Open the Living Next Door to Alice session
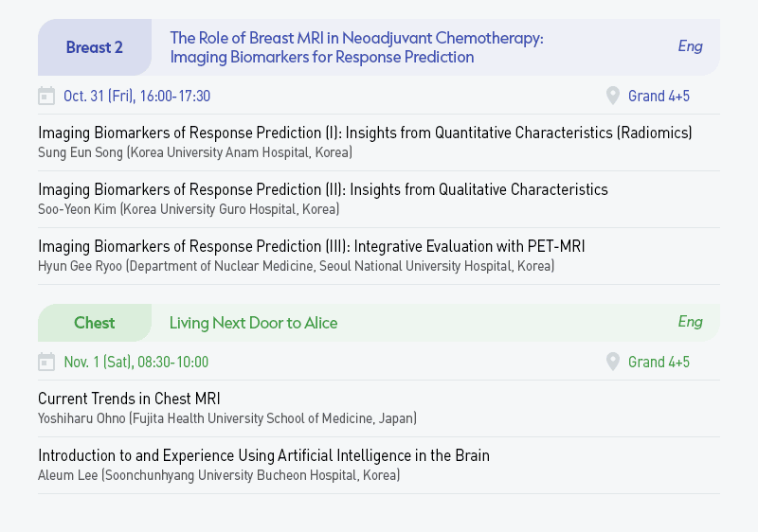This screenshot has height=532, width=758. point(253,323)
